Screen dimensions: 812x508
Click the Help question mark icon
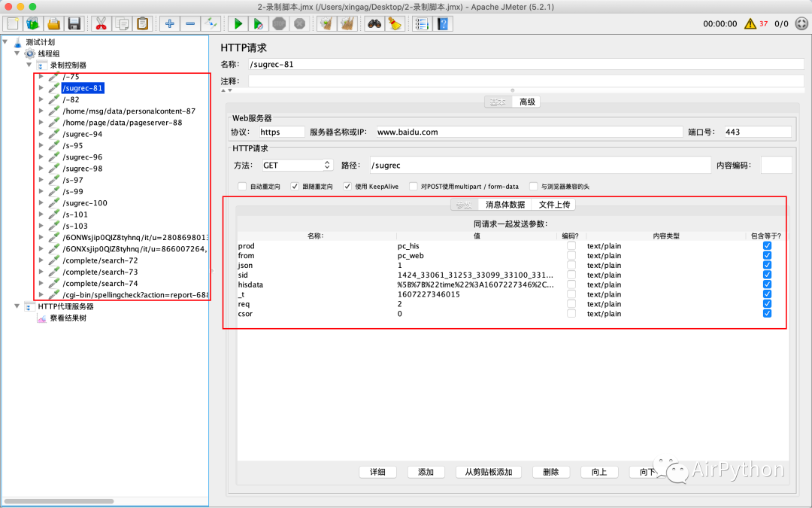443,23
